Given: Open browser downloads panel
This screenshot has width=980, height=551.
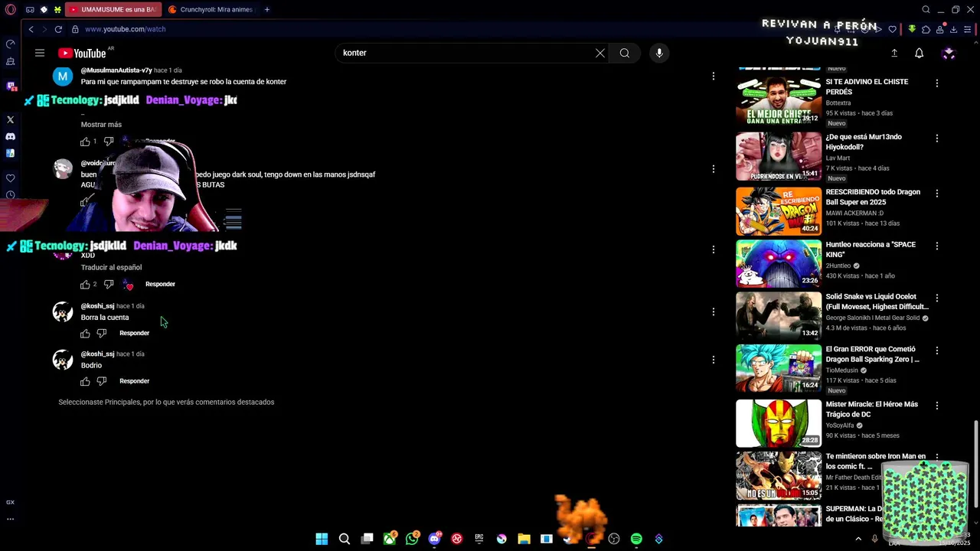Looking at the screenshot, I should (954, 29).
